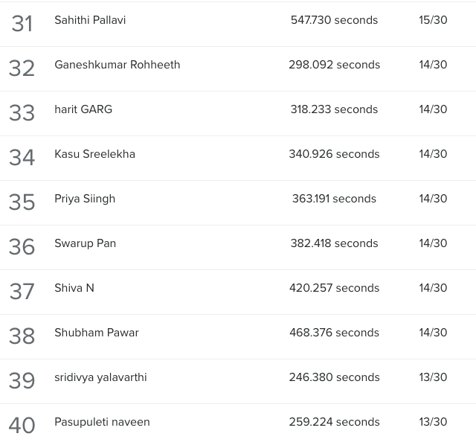The height and width of the screenshot is (448, 476).
Task: Open sridivya yalavarthi's entry
Action: pyautogui.click(x=100, y=377)
